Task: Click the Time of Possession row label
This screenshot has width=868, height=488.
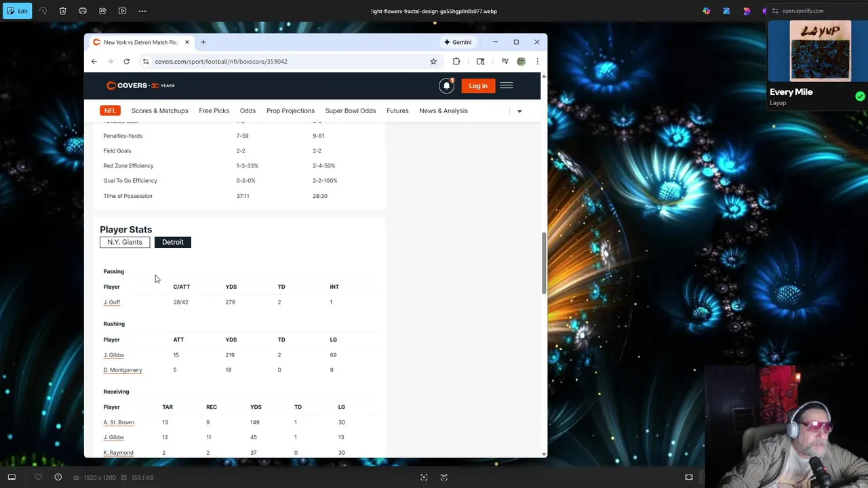Action: (x=127, y=196)
